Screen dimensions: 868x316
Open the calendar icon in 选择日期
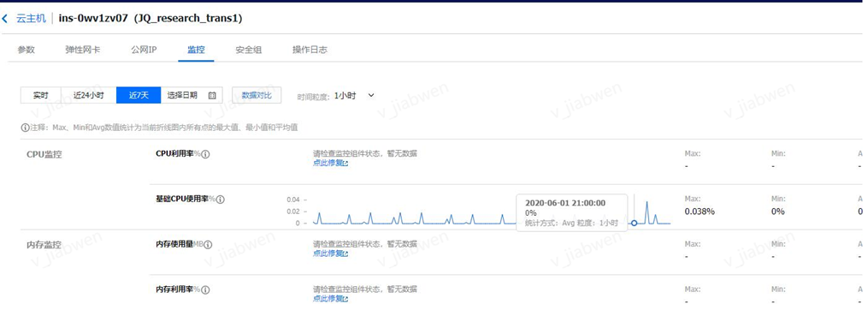211,95
